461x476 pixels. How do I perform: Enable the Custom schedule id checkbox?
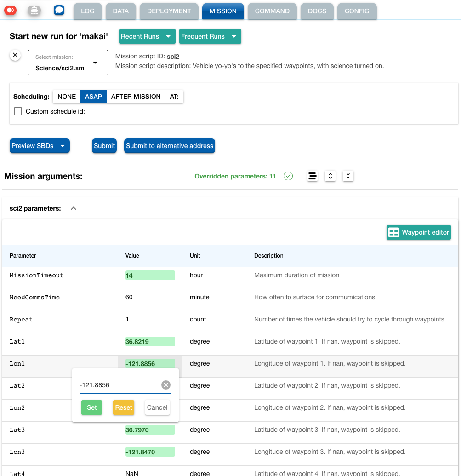18,111
